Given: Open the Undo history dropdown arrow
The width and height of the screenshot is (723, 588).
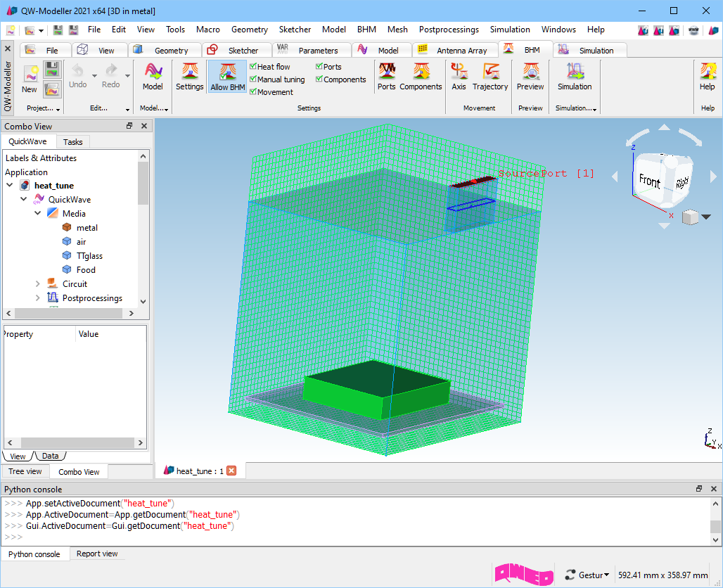Looking at the screenshot, I should tap(94, 76).
